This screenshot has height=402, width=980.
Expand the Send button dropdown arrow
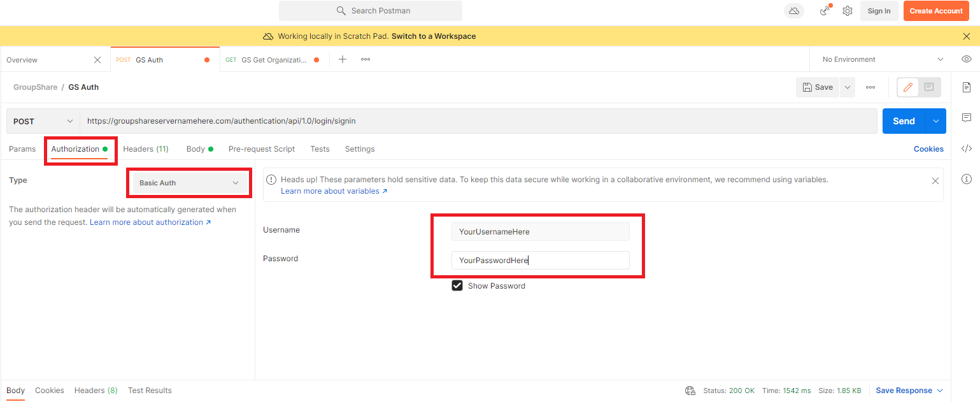(935, 121)
